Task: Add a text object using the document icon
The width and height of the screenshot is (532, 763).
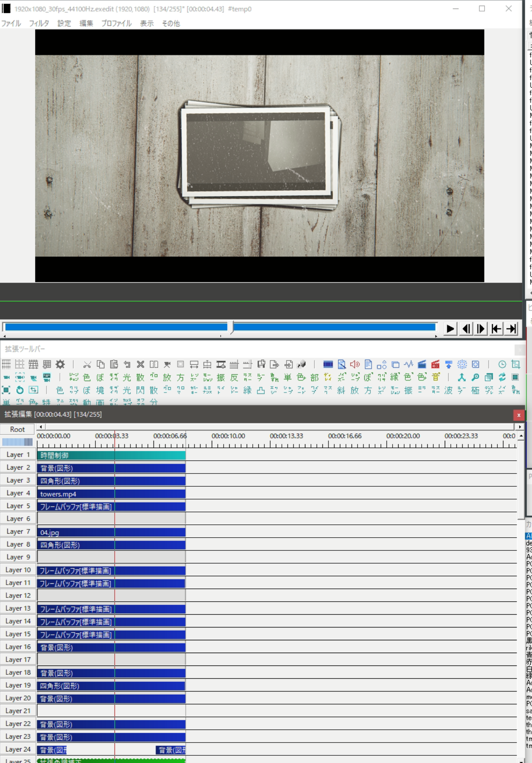Action: pos(368,364)
